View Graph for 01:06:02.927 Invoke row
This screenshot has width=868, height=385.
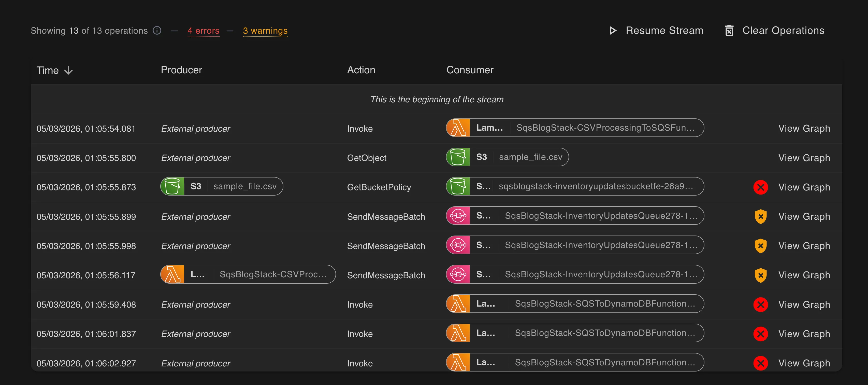pyautogui.click(x=804, y=363)
